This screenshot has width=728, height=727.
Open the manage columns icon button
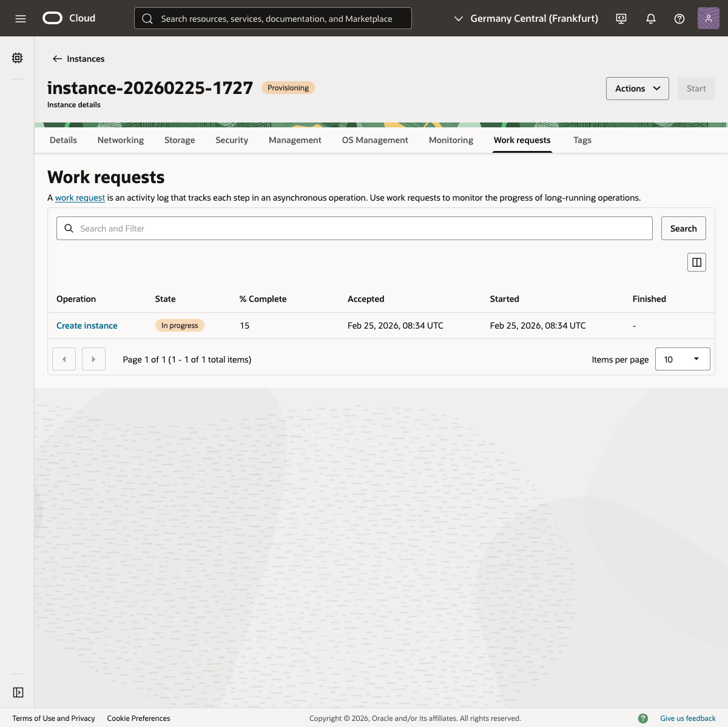696,263
